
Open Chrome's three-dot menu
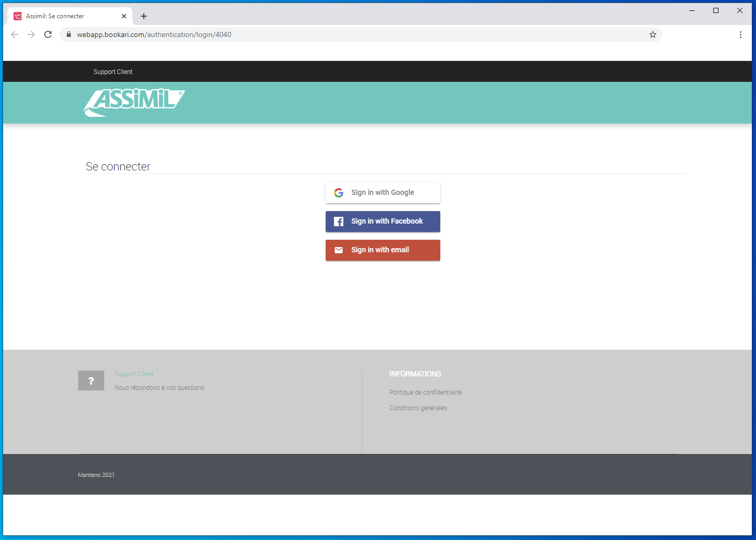coord(740,34)
